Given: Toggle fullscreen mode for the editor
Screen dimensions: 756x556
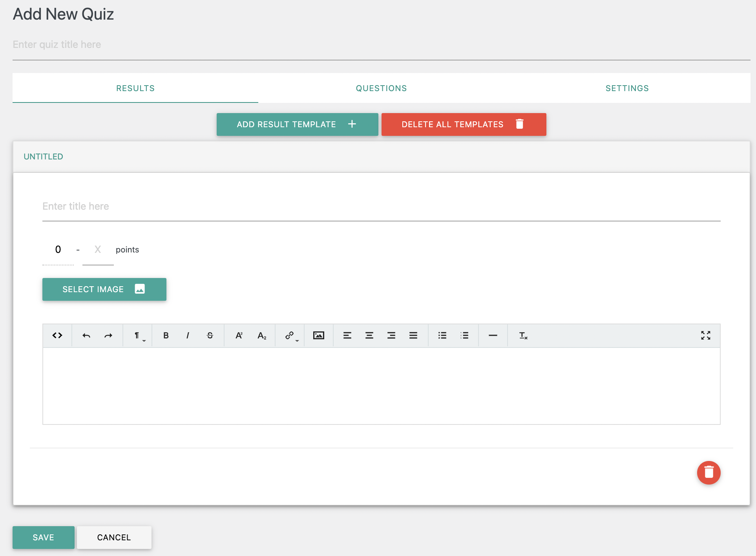Looking at the screenshot, I should pyautogui.click(x=706, y=335).
